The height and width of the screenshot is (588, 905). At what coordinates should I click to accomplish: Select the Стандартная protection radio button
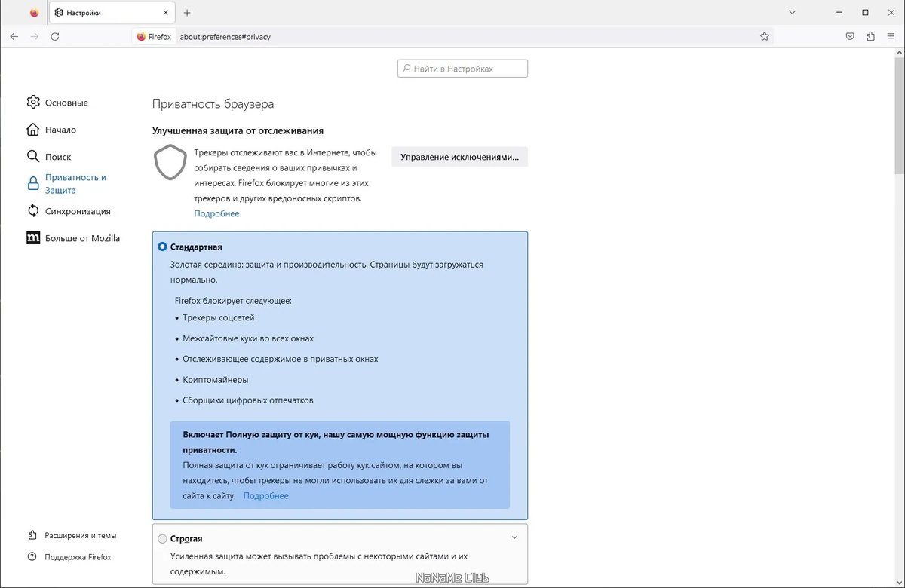tap(162, 247)
